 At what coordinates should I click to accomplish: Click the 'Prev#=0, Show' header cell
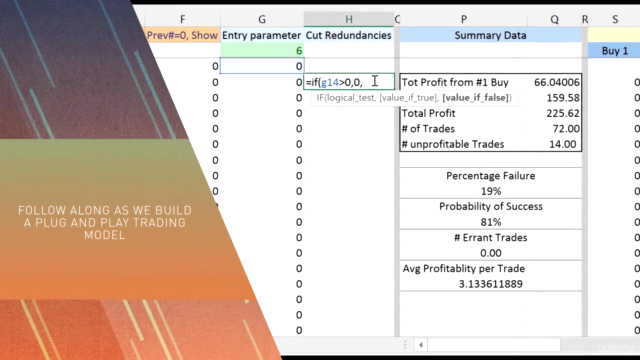pos(182,35)
